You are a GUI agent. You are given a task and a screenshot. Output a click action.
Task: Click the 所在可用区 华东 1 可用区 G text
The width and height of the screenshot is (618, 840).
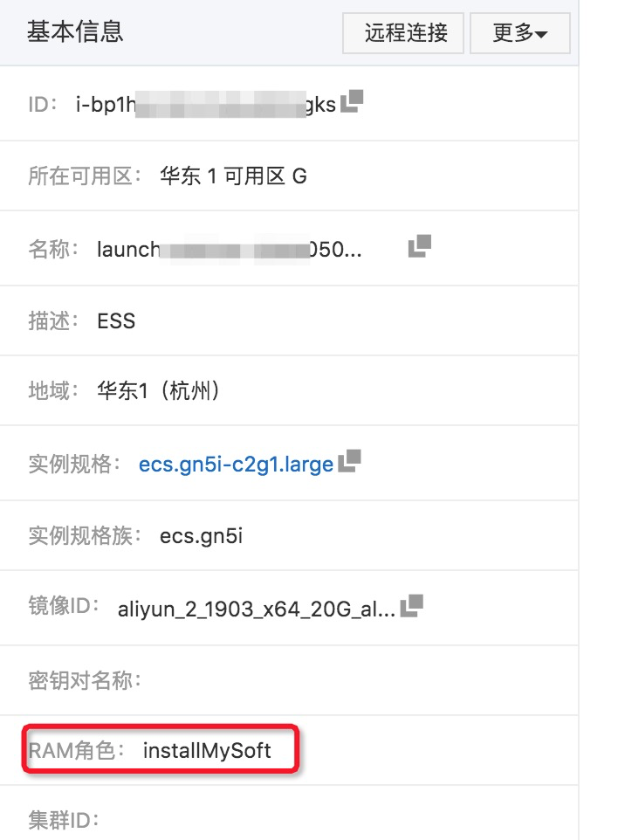233,176
